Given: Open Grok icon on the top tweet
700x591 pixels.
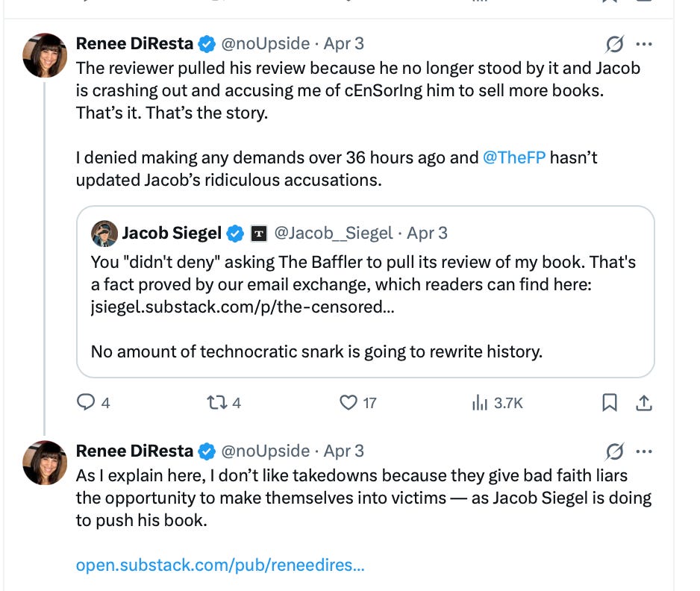Looking at the screenshot, I should pos(614,44).
